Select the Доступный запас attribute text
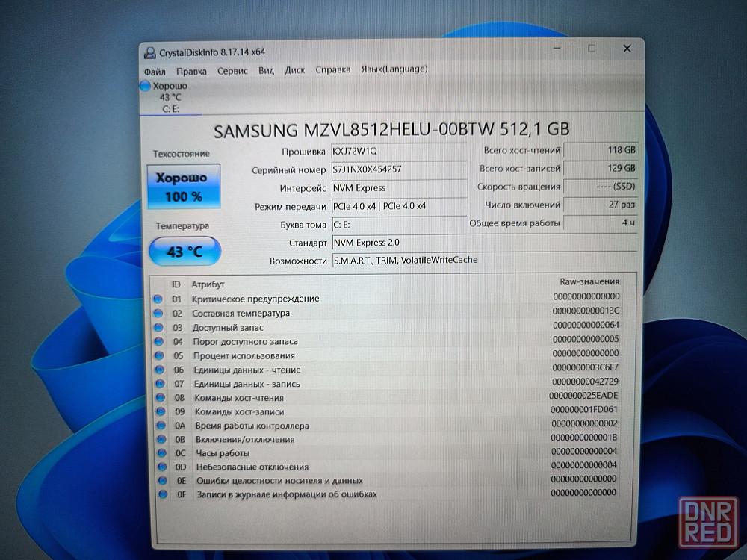The width and height of the screenshot is (747, 560). (228, 328)
